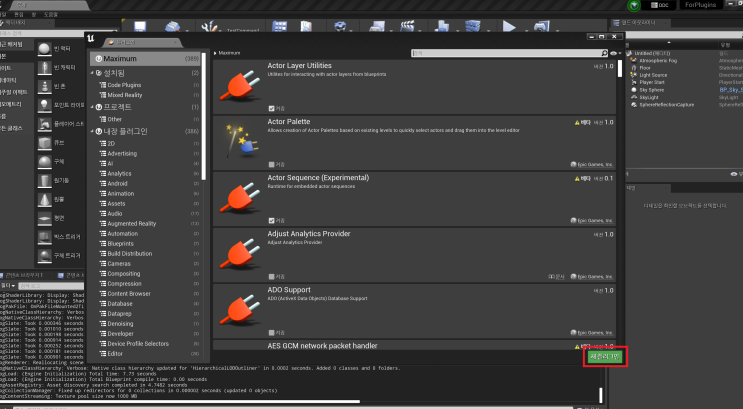Viewport: 743px width, 409px height.
Task: Click the Source Control toolbar icon
Action: (172, 27)
